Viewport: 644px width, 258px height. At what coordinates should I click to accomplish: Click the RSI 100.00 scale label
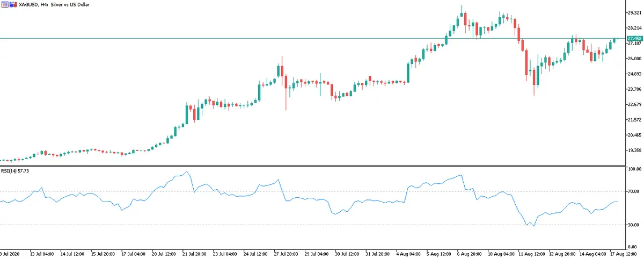click(635, 169)
